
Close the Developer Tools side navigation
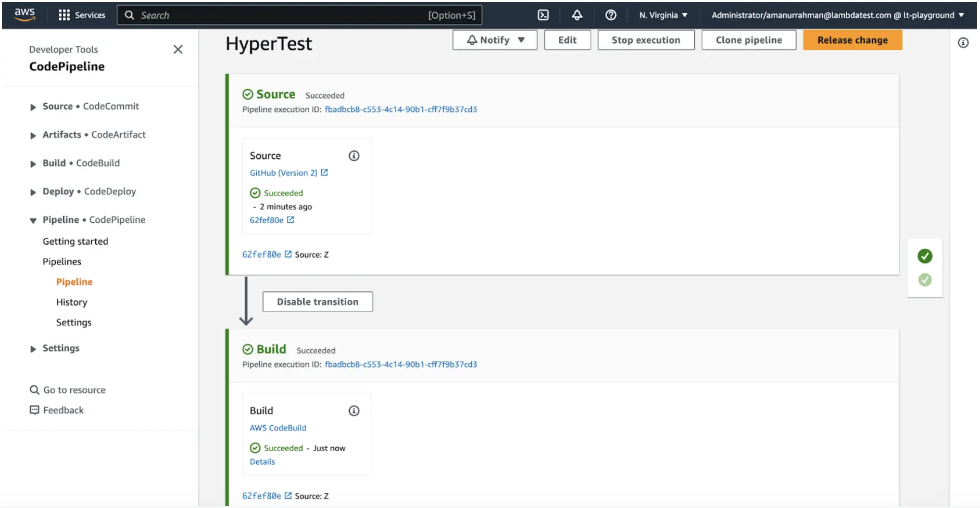[x=178, y=49]
